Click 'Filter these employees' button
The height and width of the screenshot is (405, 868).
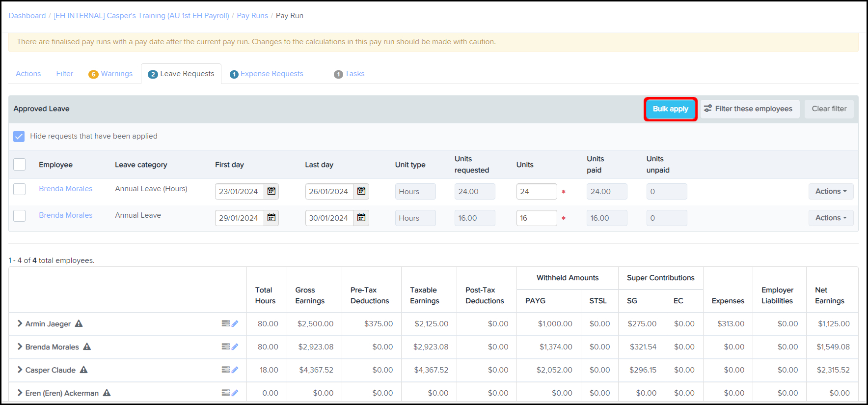[x=749, y=109]
